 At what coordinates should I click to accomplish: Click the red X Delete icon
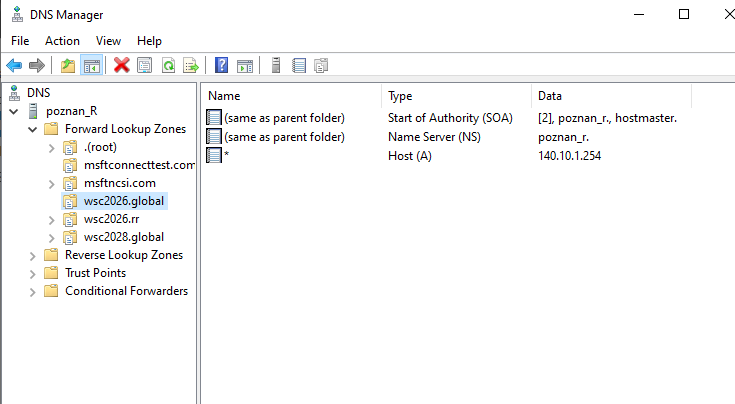[x=121, y=66]
